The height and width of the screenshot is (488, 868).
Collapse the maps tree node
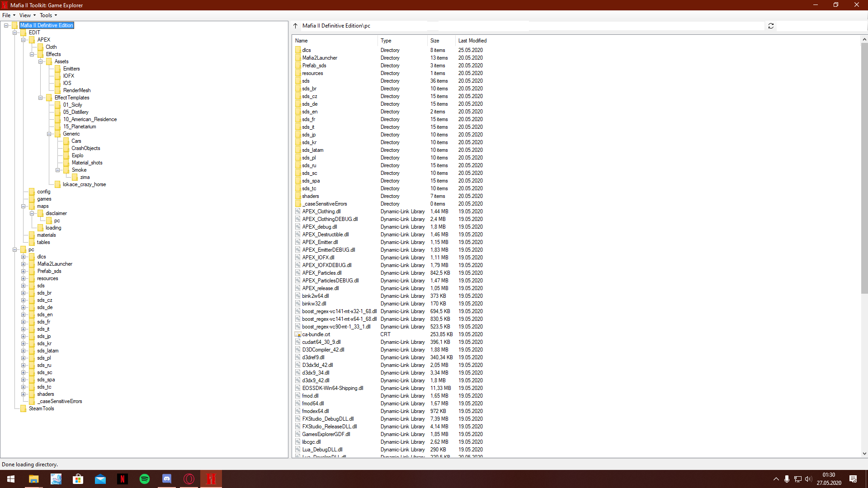point(24,206)
